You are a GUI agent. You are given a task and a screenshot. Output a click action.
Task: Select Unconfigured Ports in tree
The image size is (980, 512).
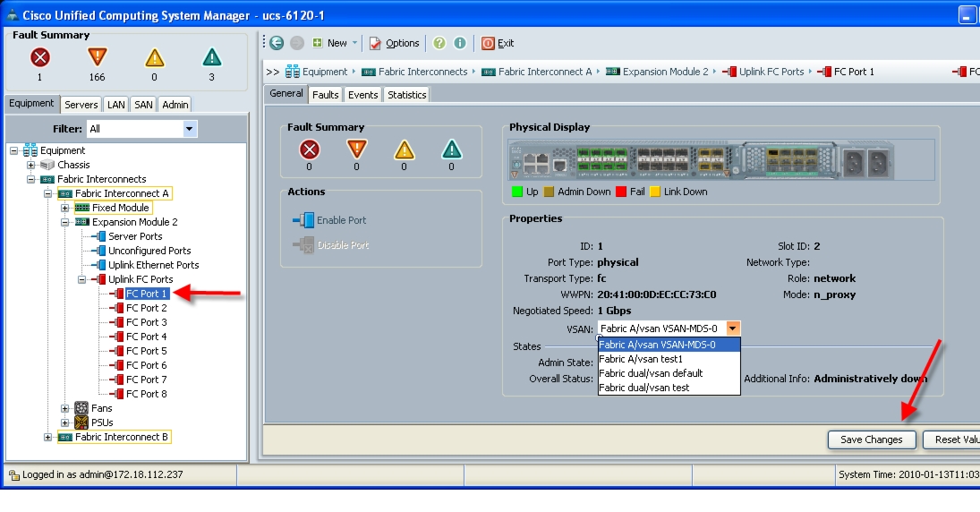pyautogui.click(x=149, y=251)
